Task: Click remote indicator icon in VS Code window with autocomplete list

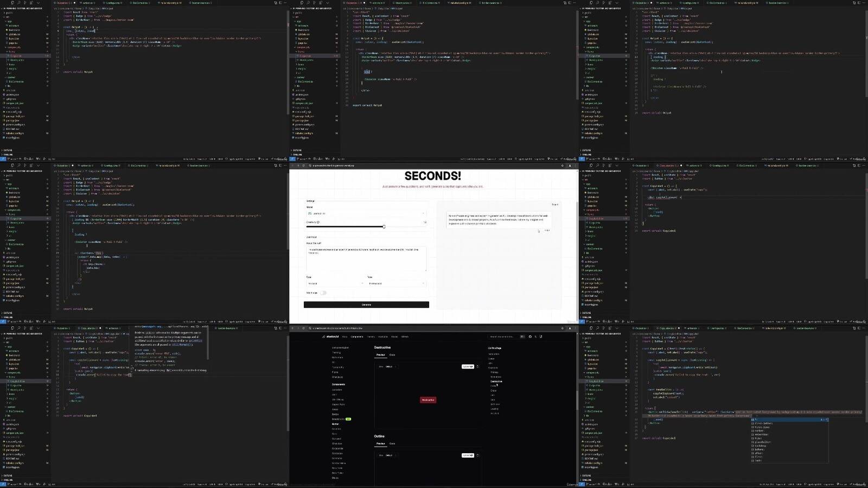Action: pyautogui.click(x=582, y=484)
